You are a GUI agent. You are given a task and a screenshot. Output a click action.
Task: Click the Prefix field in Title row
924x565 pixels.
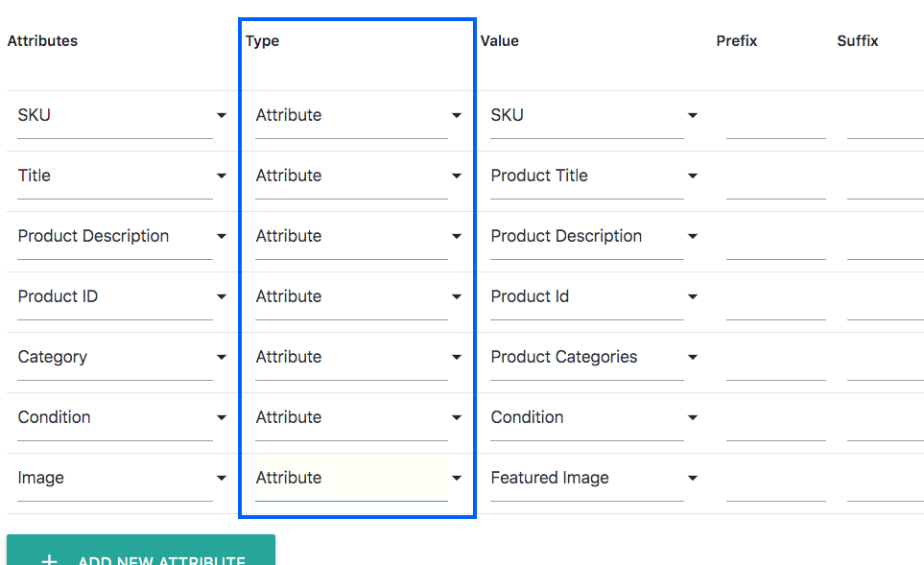(776, 177)
